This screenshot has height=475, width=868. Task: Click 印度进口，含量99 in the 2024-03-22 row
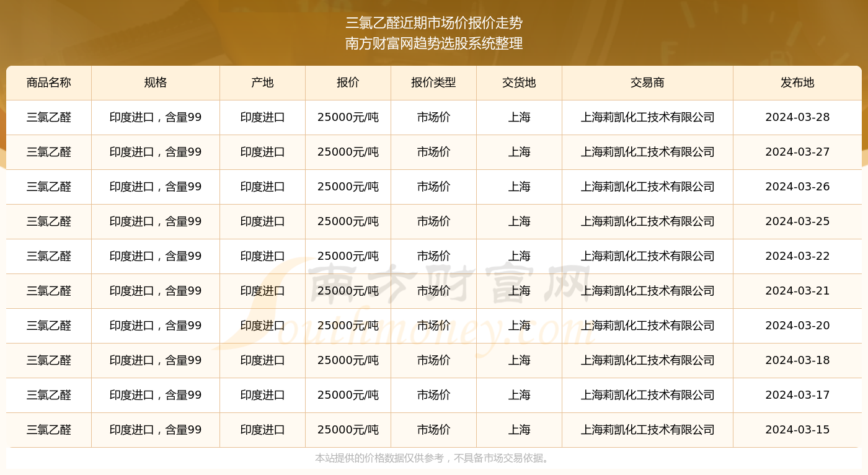pos(156,256)
